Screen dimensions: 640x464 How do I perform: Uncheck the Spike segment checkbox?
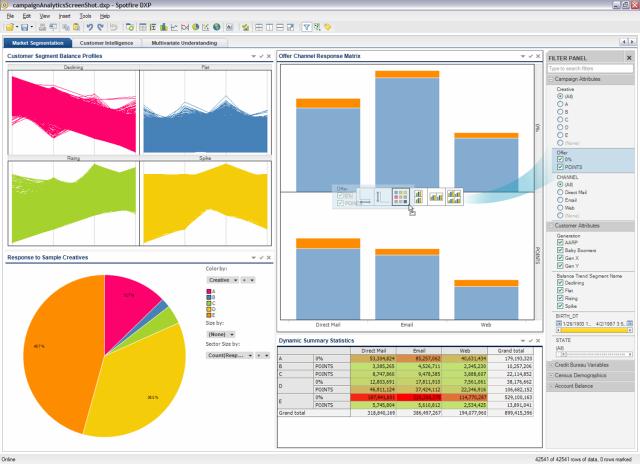[x=560, y=306]
